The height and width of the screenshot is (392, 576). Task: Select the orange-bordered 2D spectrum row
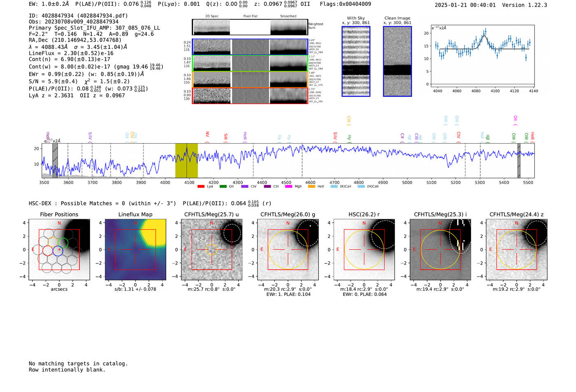(250, 79)
